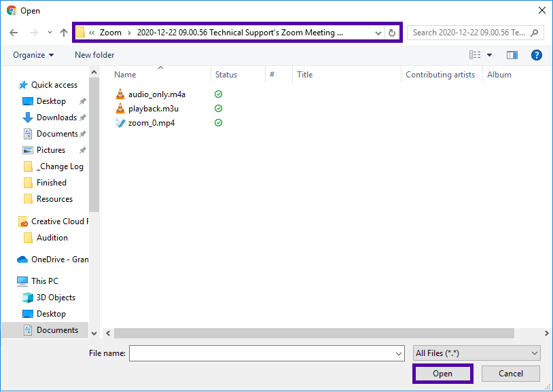Click the Cancel button

(x=511, y=374)
